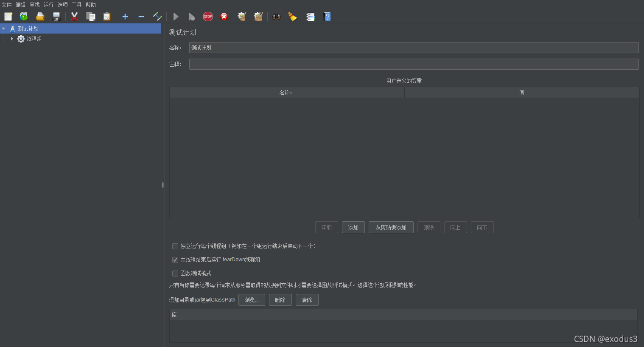Click the 测试计划 flask icon in tree
The image size is (644, 347).
coord(12,28)
